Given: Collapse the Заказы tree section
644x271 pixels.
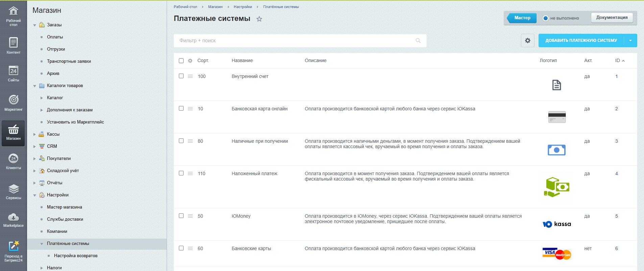Looking at the screenshot, I should (34, 25).
